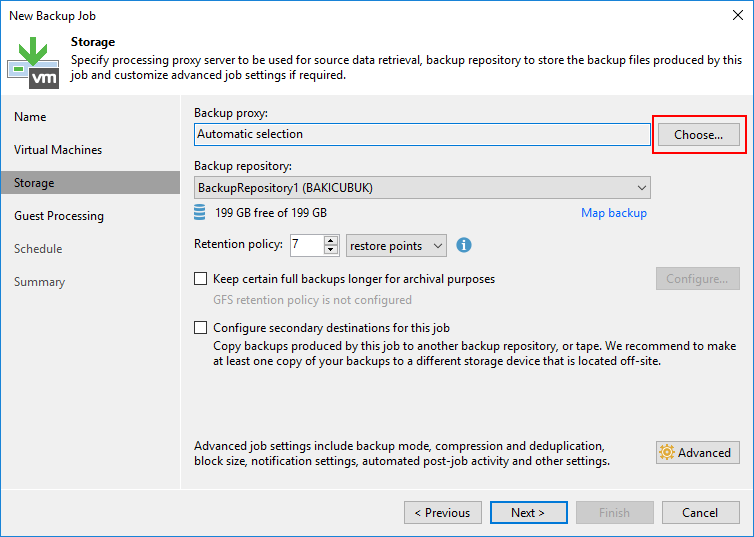Viewport: 754px width, 537px height.
Task: Expand the Backup repository dropdown
Action: 640,187
